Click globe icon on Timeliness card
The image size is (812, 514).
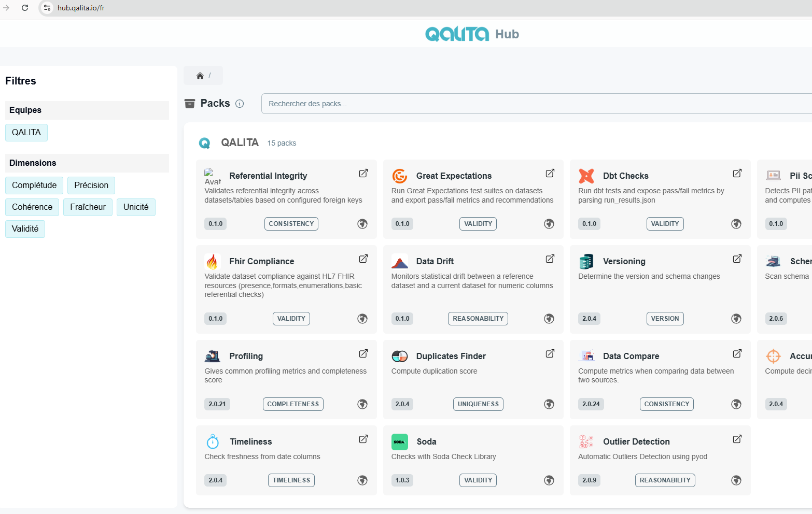point(362,480)
